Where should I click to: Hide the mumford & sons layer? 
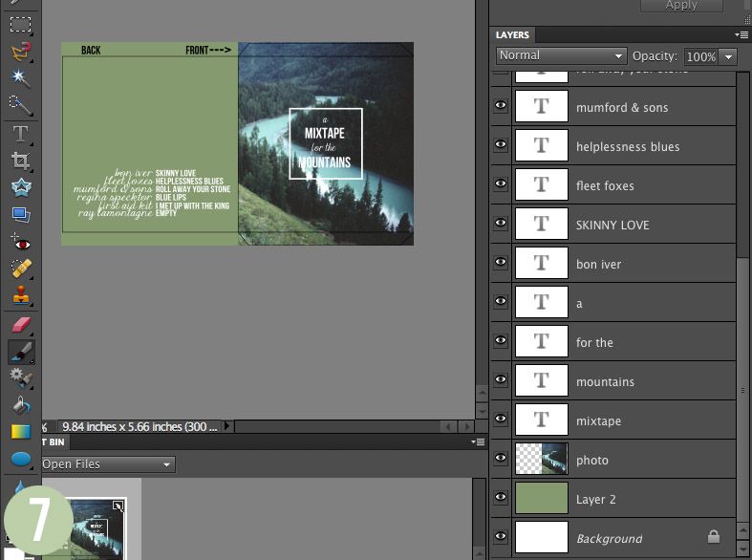(x=501, y=105)
